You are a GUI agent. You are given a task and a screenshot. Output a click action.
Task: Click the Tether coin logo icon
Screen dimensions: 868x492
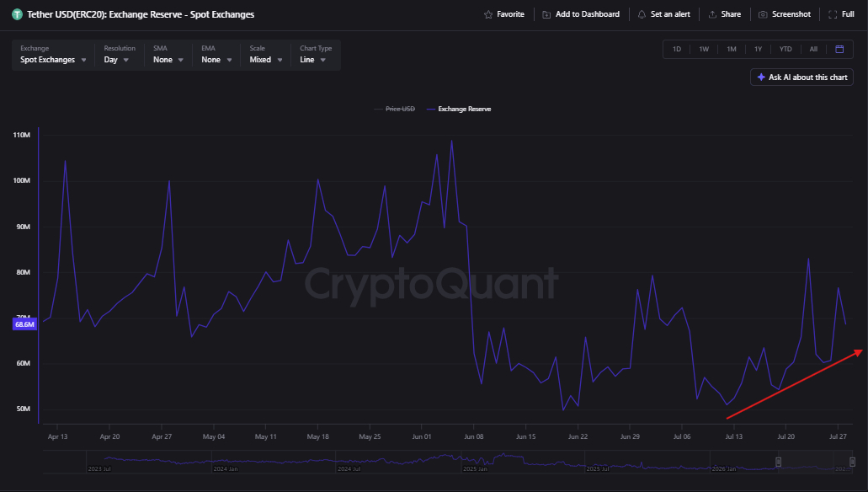point(17,14)
